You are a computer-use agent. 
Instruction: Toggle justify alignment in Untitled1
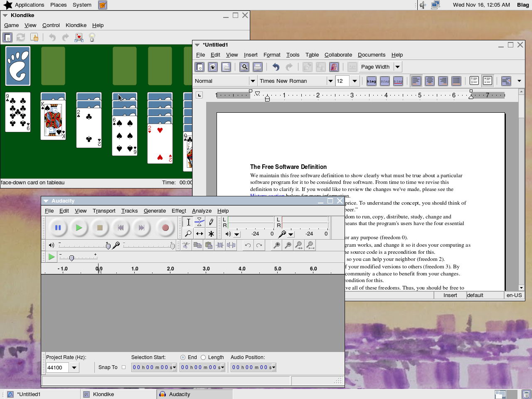[456, 81]
